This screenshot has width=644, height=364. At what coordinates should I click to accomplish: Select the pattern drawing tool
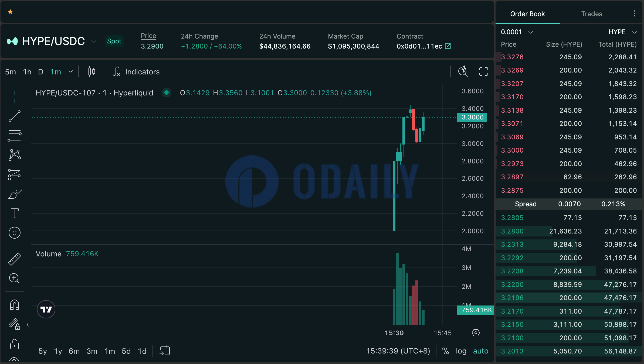point(15,155)
